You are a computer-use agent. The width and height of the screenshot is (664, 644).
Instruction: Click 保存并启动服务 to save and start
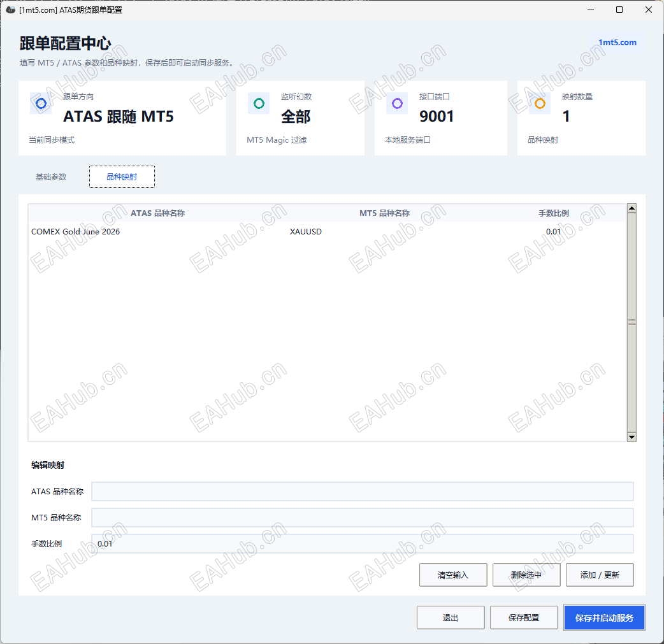(604, 618)
